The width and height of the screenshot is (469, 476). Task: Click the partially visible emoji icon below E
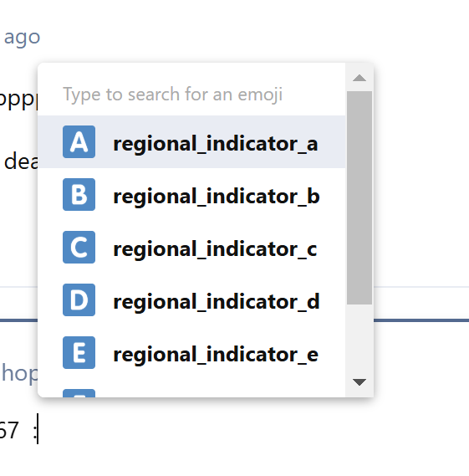click(x=79, y=393)
